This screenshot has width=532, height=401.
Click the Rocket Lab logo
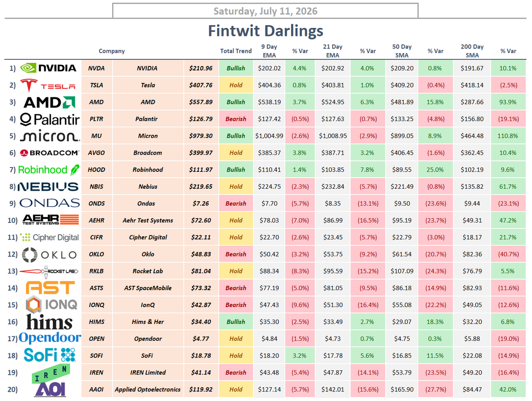[x=50, y=271]
